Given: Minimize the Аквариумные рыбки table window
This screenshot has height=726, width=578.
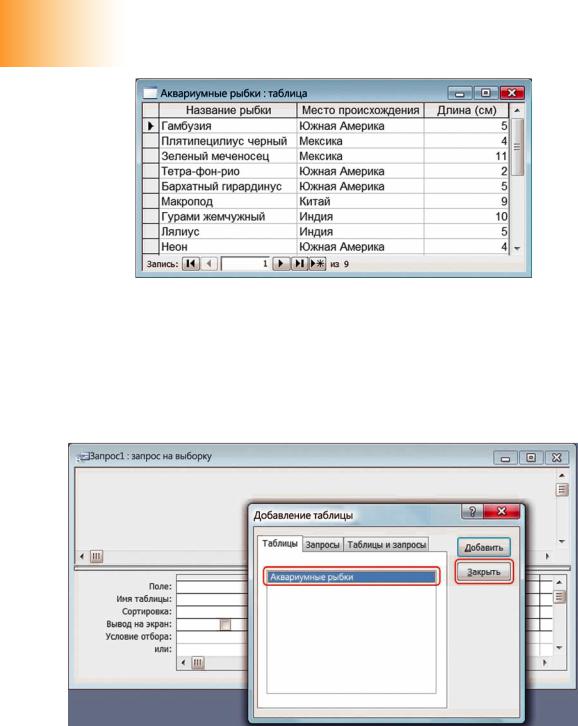Looking at the screenshot, I should [x=459, y=94].
